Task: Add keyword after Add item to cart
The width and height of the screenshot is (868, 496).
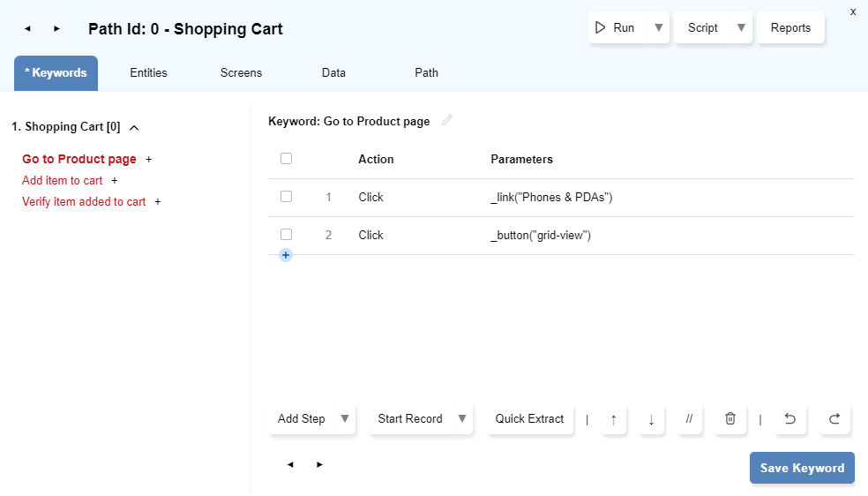Action: [x=115, y=181]
